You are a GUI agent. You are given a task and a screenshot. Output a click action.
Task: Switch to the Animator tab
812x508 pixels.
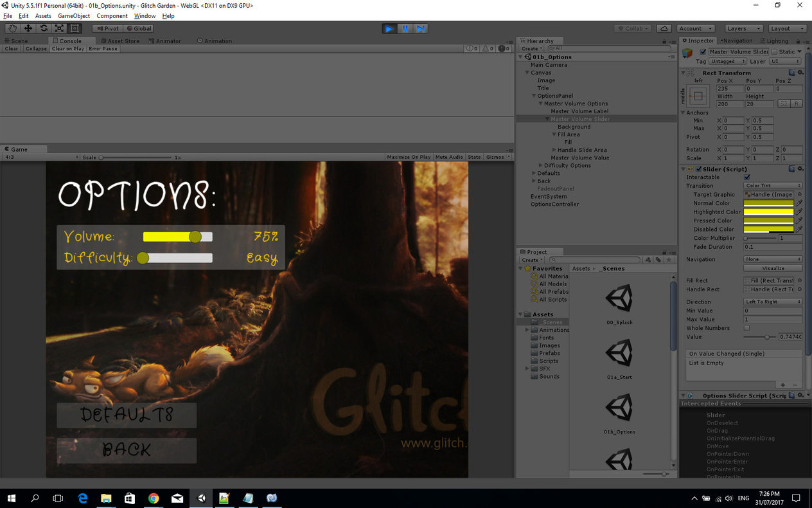point(164,41)
